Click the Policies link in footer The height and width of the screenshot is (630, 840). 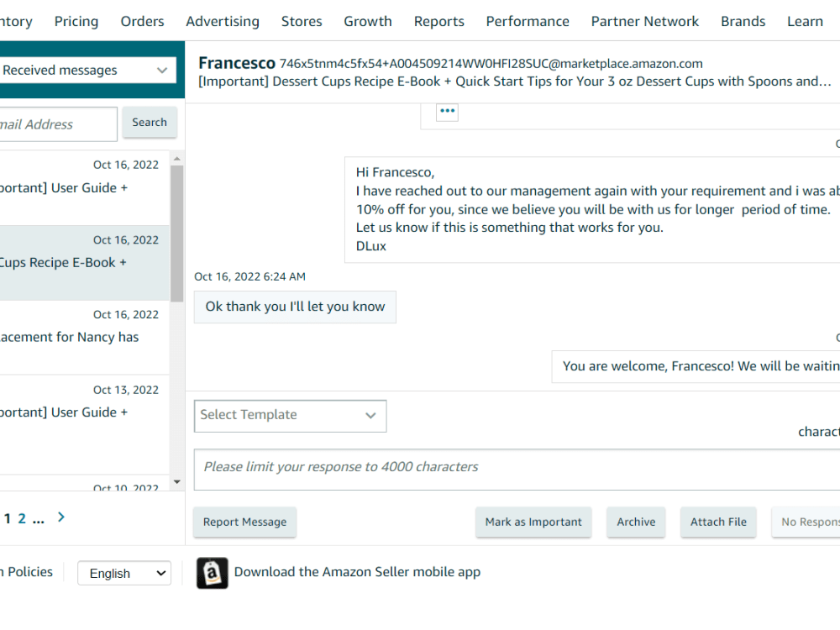(26, 572)
